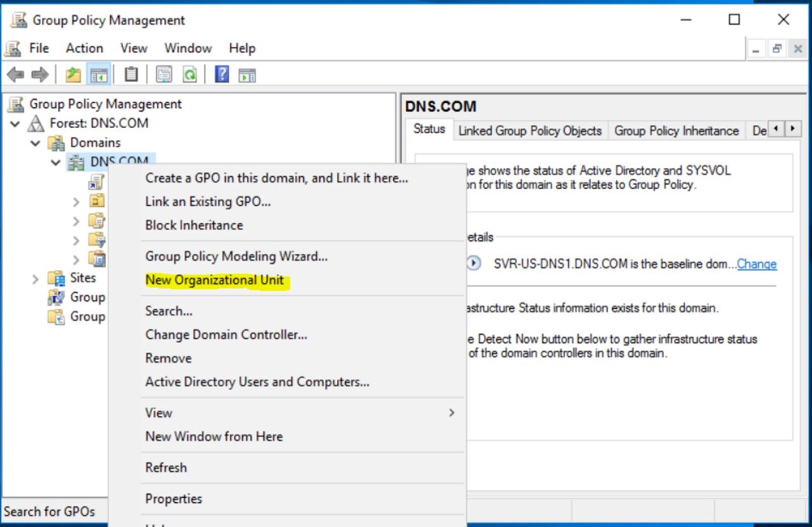Expand the Group Policy Objects node

point(76,221)
